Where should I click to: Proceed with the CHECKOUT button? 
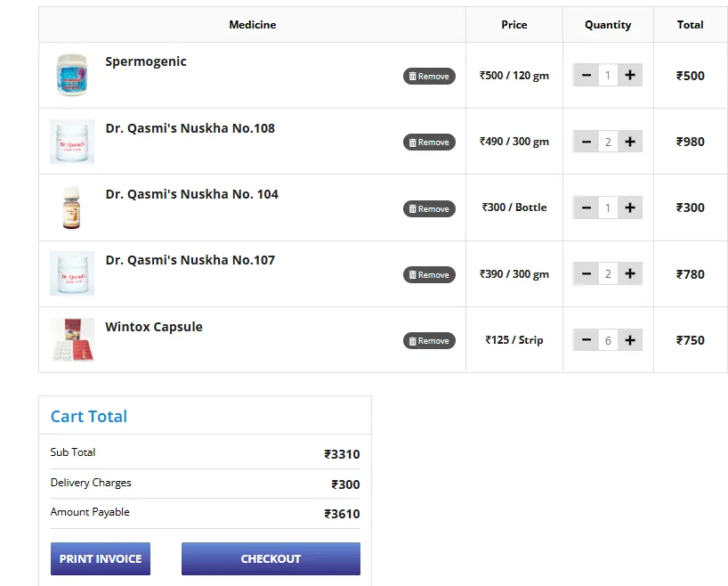(x=271, y=559)
